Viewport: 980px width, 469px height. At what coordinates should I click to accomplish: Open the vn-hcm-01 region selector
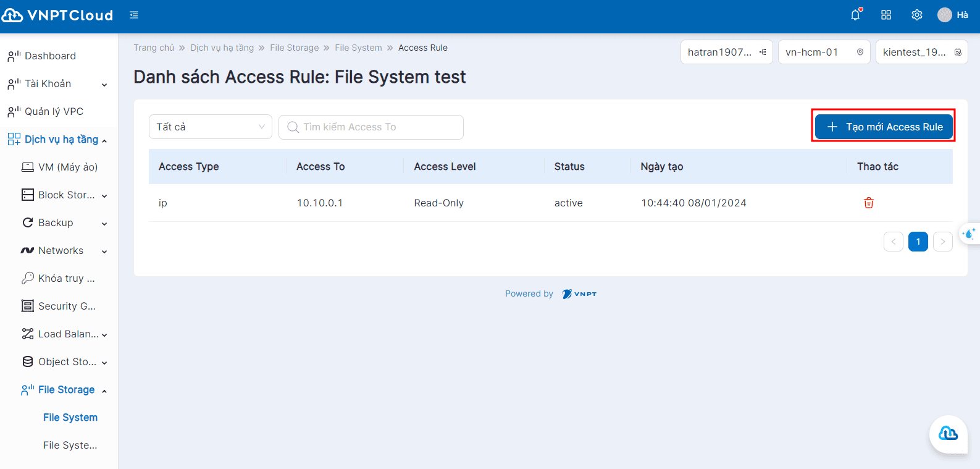point(824,52)
